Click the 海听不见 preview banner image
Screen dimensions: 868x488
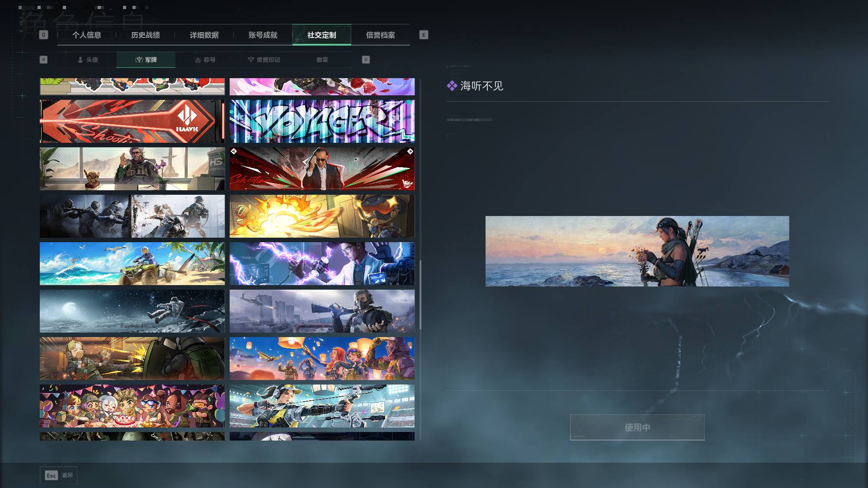click(637, 251)
